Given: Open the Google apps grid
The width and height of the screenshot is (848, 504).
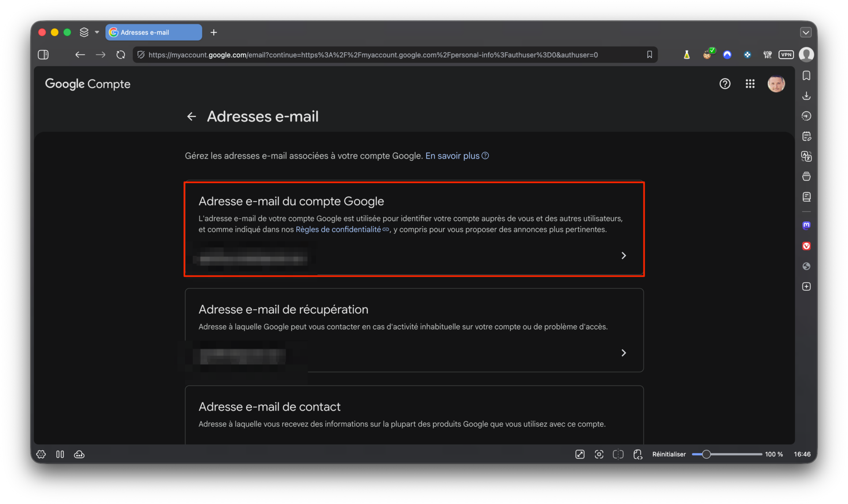Looking at the screenshot, I should tap(750, 83).
